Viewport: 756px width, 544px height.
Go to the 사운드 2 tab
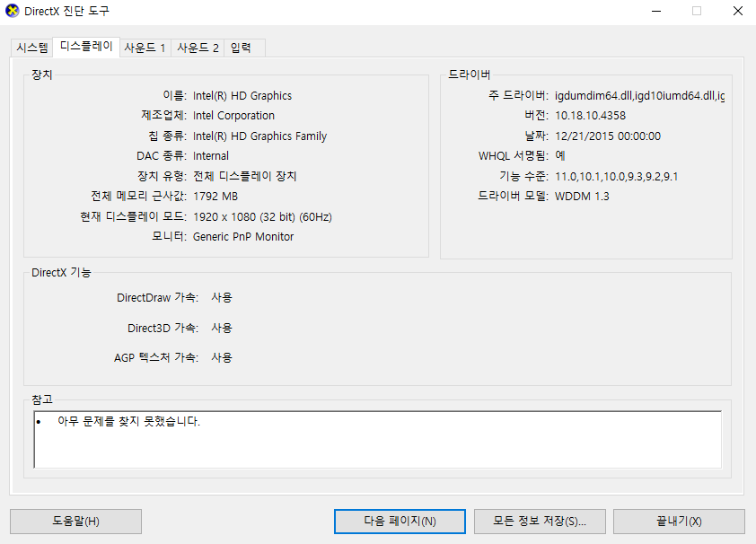198,48
